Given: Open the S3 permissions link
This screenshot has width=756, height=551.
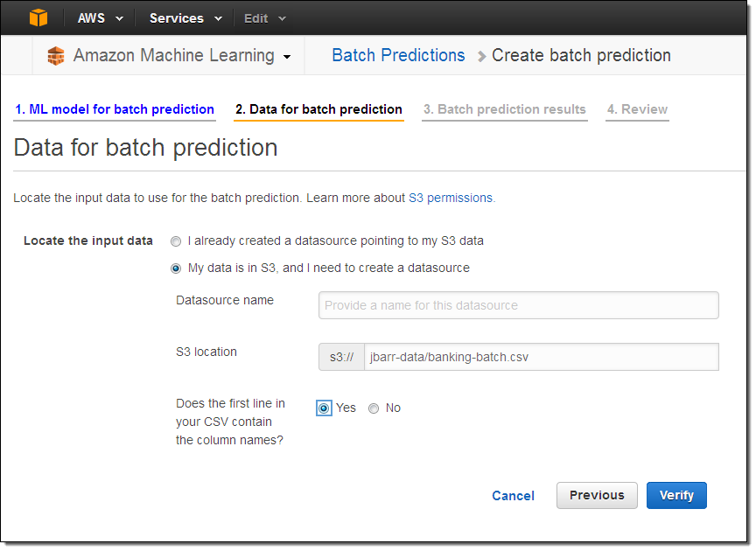Looking at the screenshot, I should [x=451, y=199].
